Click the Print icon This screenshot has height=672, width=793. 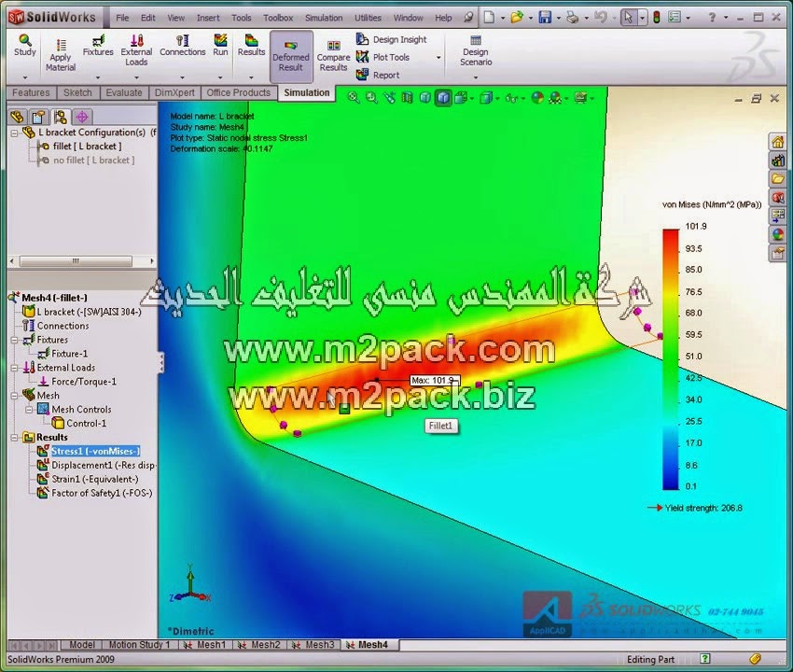tap(573, 18)
